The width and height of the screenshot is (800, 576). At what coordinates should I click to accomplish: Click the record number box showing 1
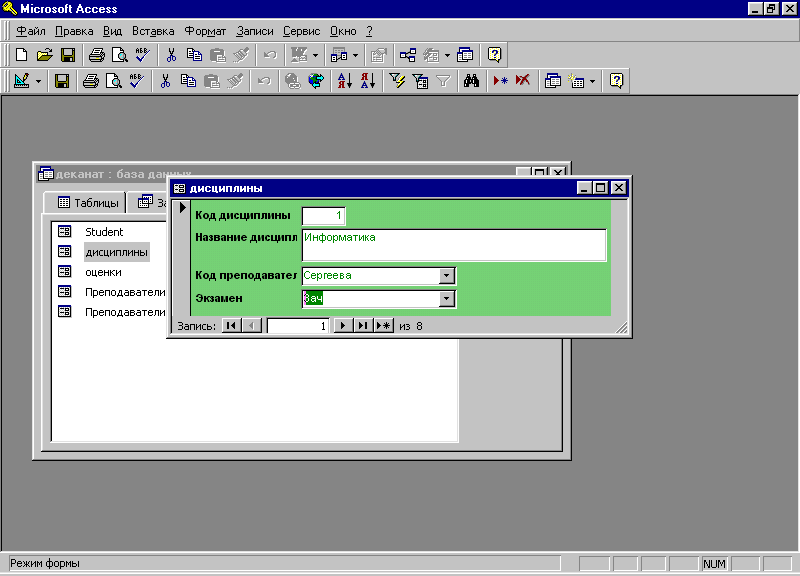click(298, 325)
